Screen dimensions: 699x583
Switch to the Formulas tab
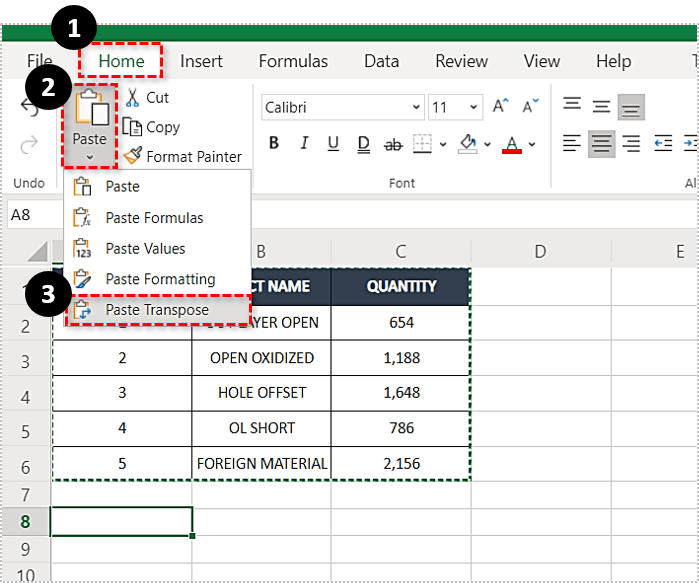(x=293, y=61)
